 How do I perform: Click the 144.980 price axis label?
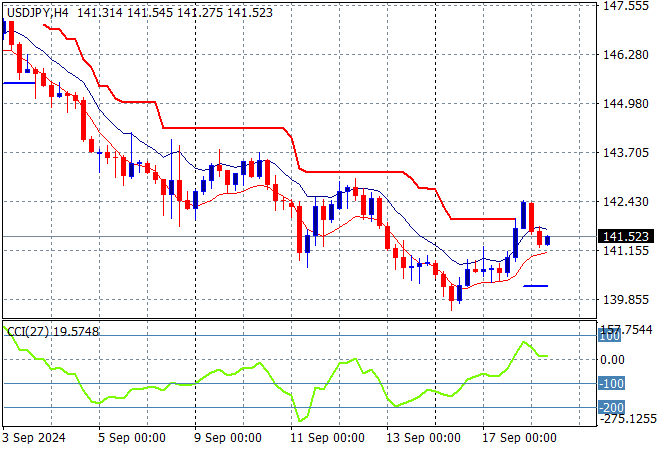626,104
